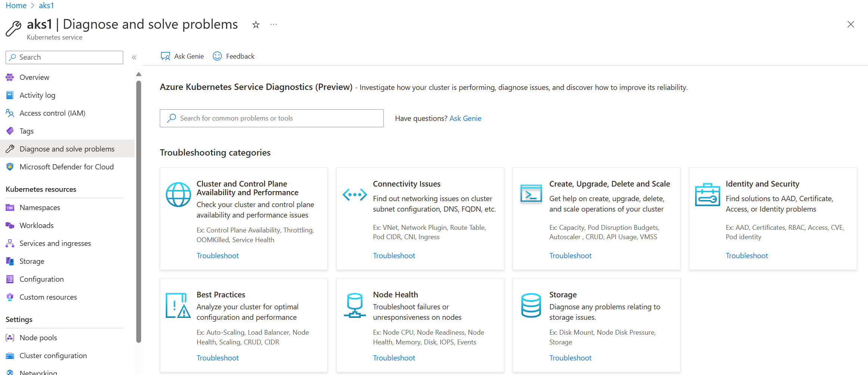Click the Storage icon in Kubernetes resources
Screen dimensions: 868x375
click(x=10, y=261)
